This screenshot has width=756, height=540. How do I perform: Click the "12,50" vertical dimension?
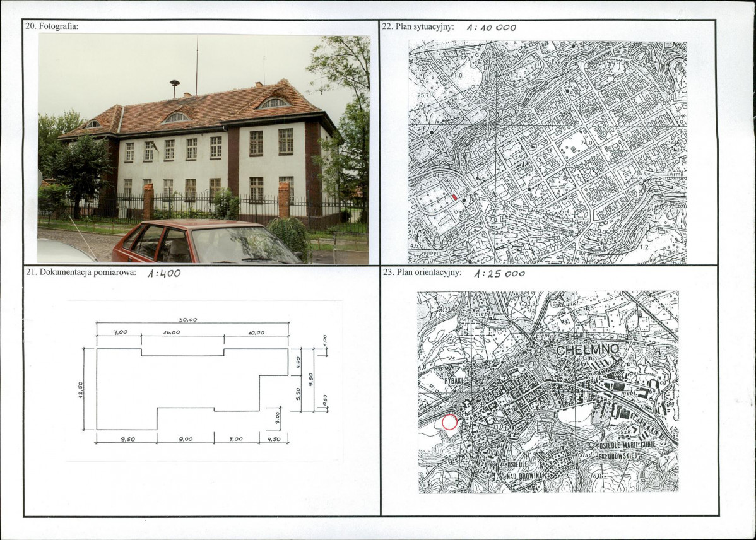point(81,390)
